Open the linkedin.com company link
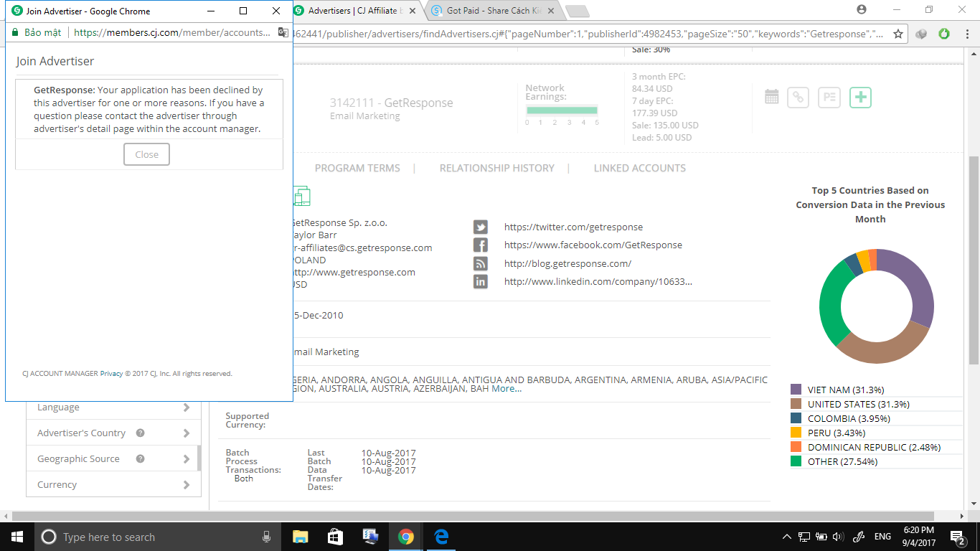This screenshot has height=551, width=980. click(x=598, y=281)
